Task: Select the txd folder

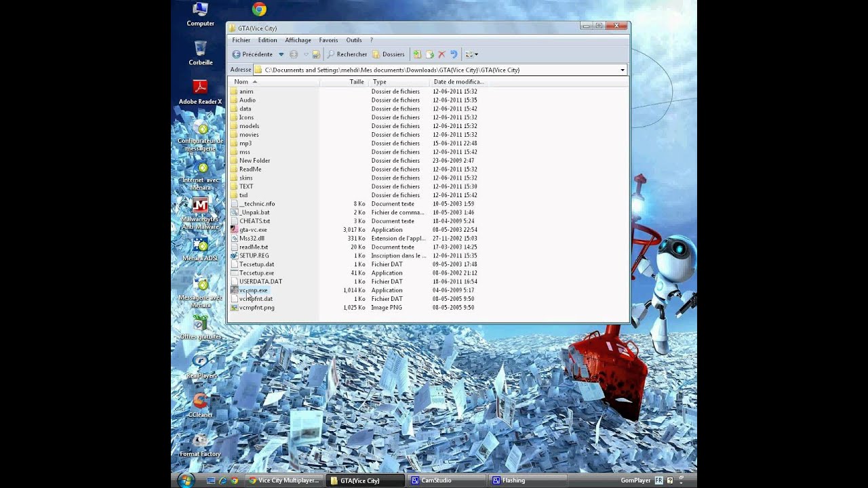Action: tap(239, 195)
